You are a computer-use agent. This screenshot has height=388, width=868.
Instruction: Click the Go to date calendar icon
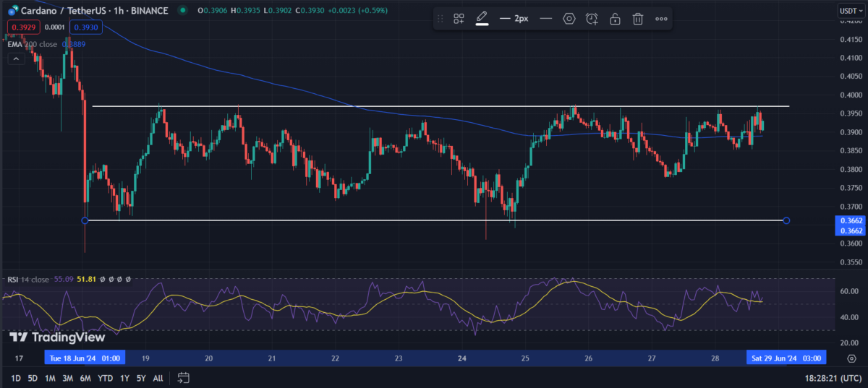183,378
